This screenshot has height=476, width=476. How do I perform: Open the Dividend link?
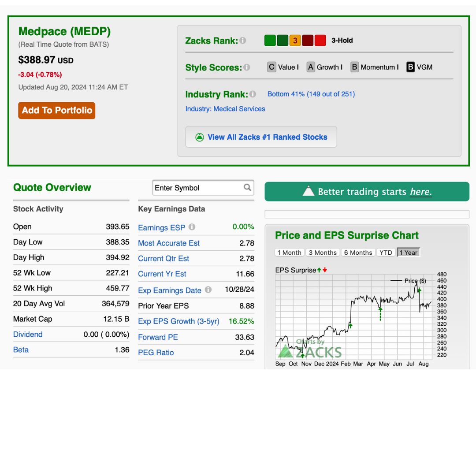pyautogui.click(x=28, y=335)
